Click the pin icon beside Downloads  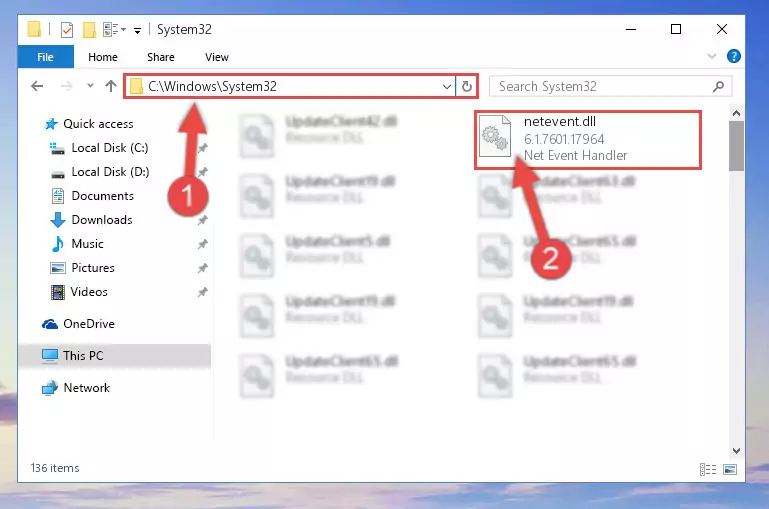pyautogui.click(x=202, y=220)
